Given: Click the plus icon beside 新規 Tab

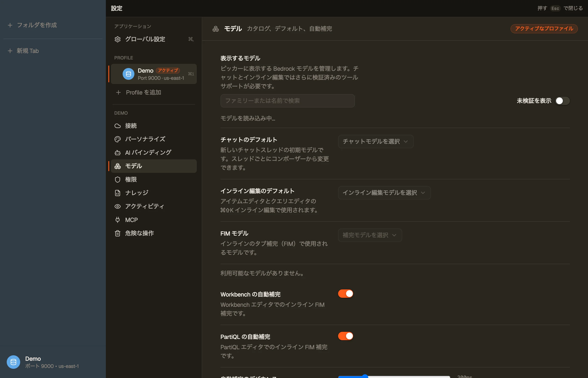Looking at the screenshot, I should (10, 51).
